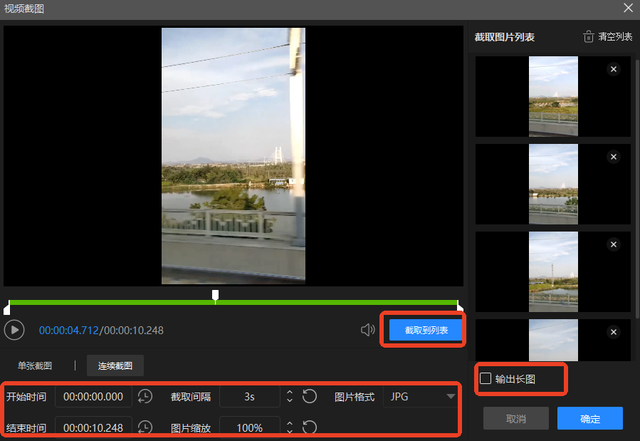The height and width of the screenshot is (441, 640).
Task: Click the trash icon beside 清空列表
Action: click(588, 37)
